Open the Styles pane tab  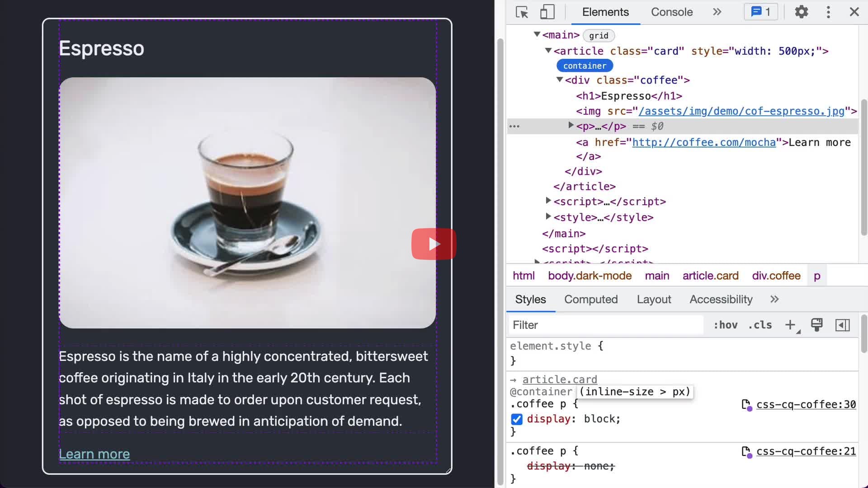pyautogui.click(x=530, y=300)
